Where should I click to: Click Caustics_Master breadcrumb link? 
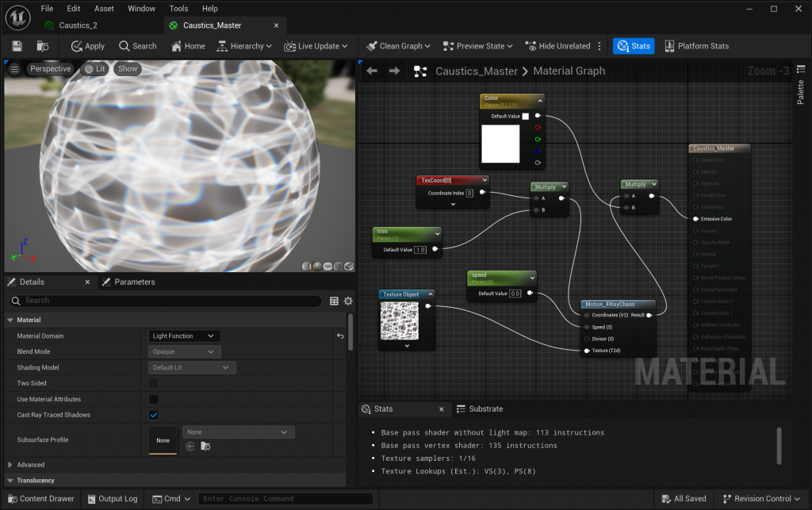coord(477,71)
